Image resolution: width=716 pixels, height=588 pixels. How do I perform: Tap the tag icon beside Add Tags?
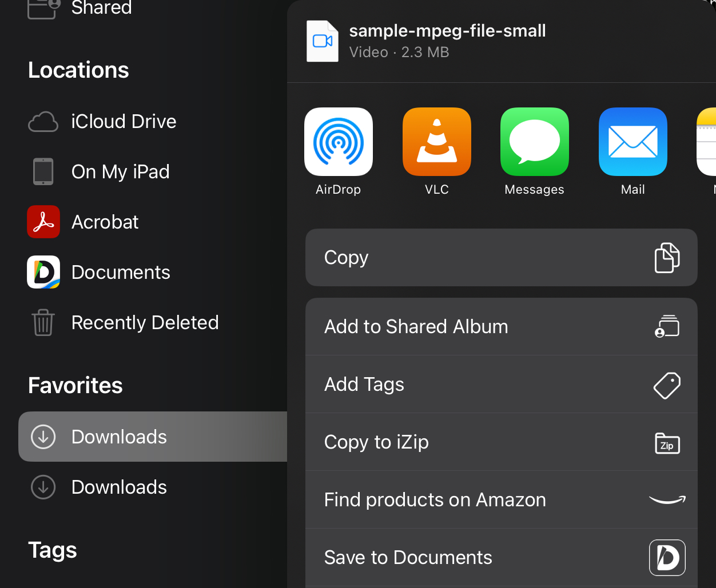pos(667,385)
